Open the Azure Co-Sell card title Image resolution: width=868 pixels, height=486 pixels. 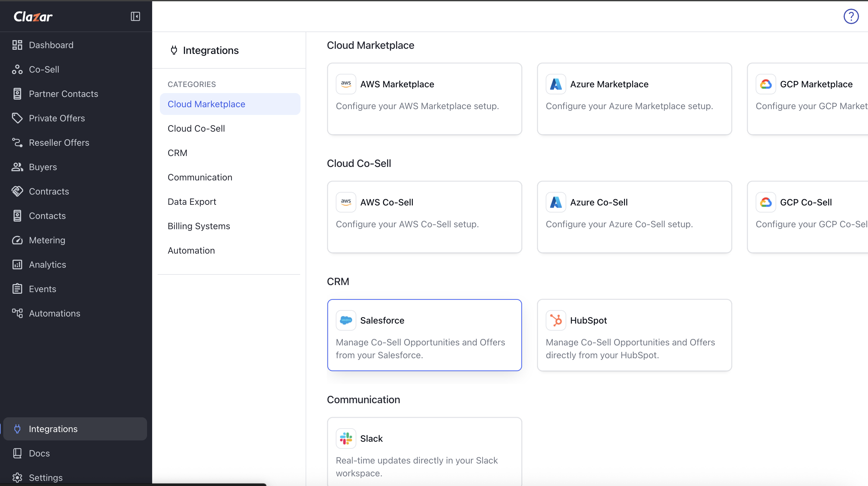pyautogui.click(x=599, y=202)
